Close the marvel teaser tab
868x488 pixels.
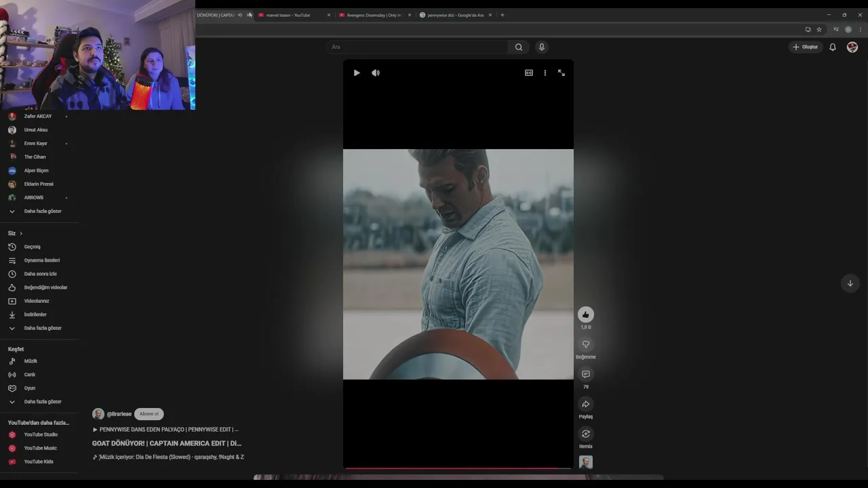coord(329,15)
